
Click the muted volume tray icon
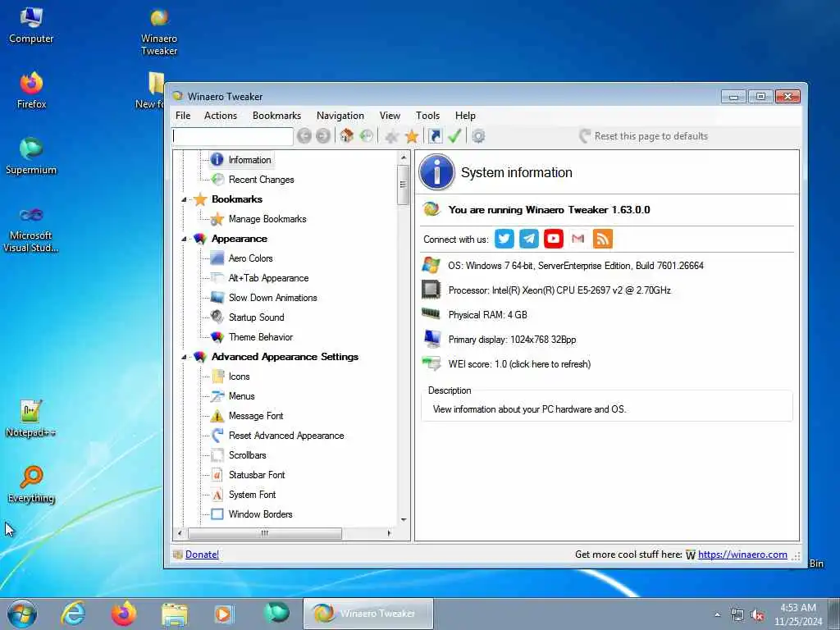tap(757, 615)
